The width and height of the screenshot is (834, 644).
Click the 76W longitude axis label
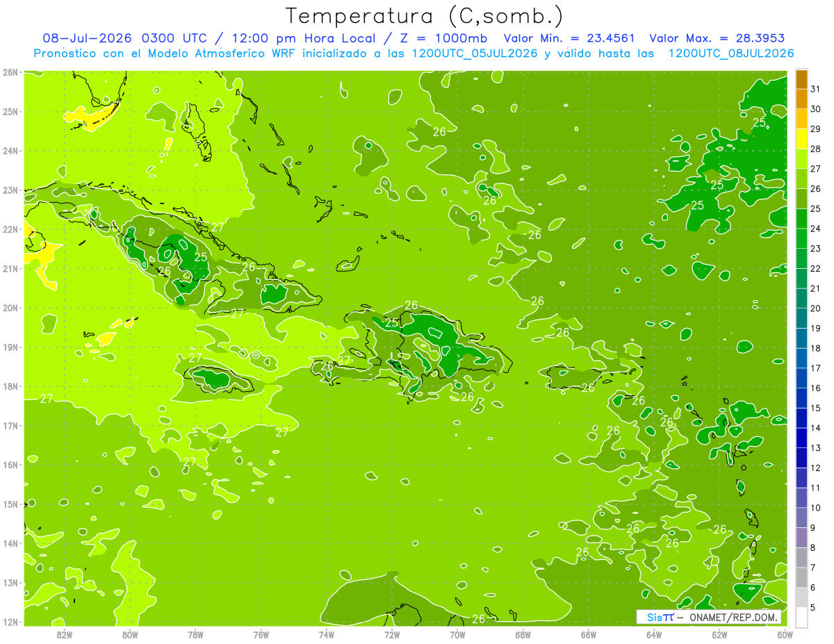pyautogui.click(x=261, y=634)
